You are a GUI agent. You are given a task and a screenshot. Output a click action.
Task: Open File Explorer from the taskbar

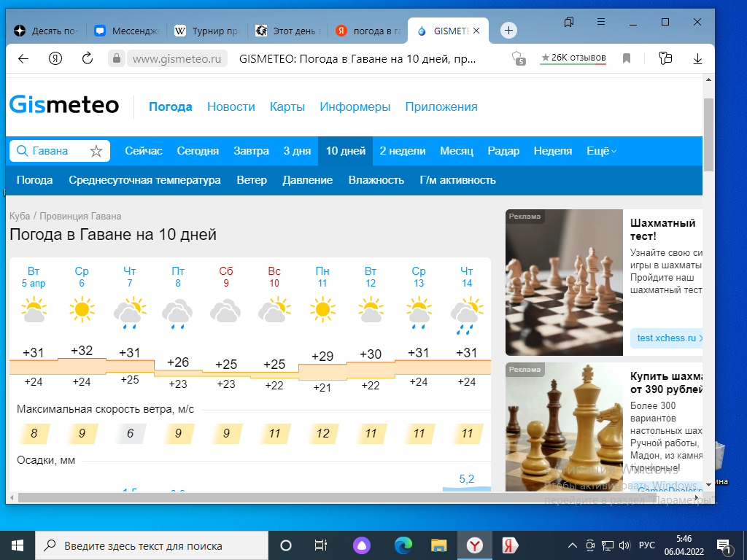(x=438, y=545)
